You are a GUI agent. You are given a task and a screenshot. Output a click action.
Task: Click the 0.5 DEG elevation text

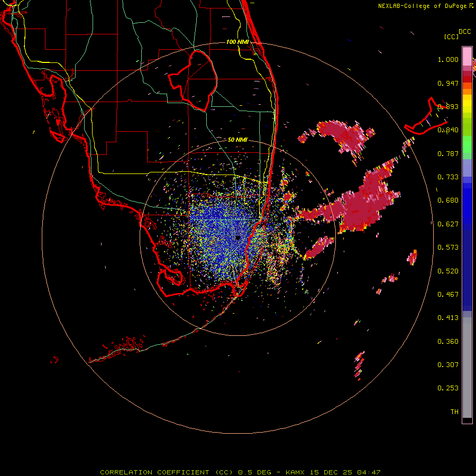(x=254, y=472)
